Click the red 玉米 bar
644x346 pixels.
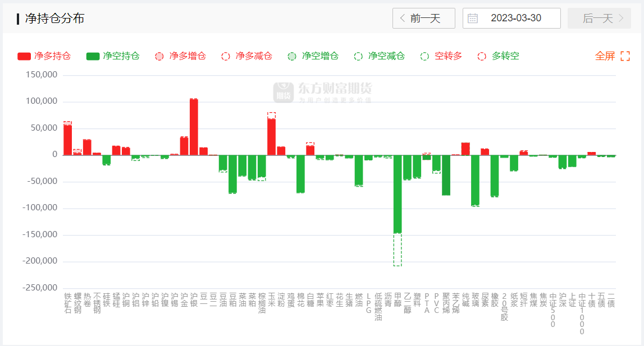point(272,137)
